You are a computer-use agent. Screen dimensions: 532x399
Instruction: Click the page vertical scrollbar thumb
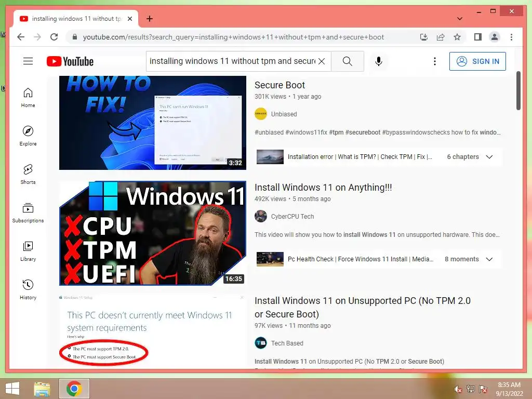point(518,90)
